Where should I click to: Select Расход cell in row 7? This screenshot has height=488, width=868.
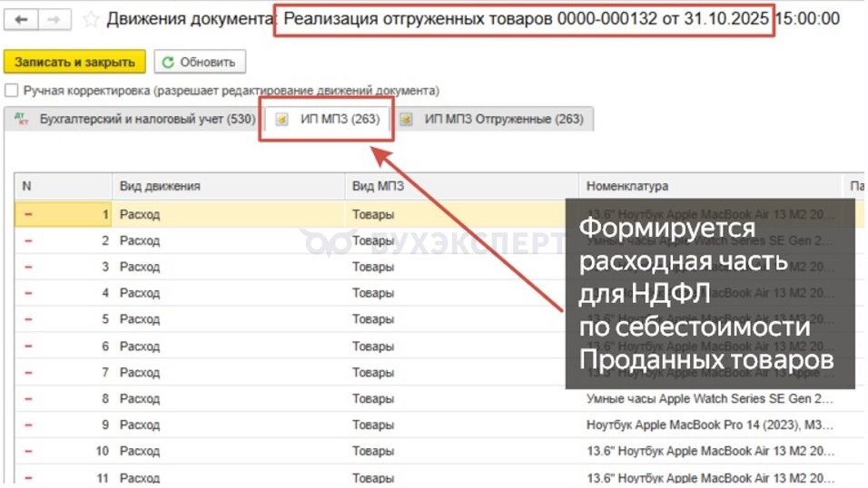pyautogui.click(x=229, y=373)
